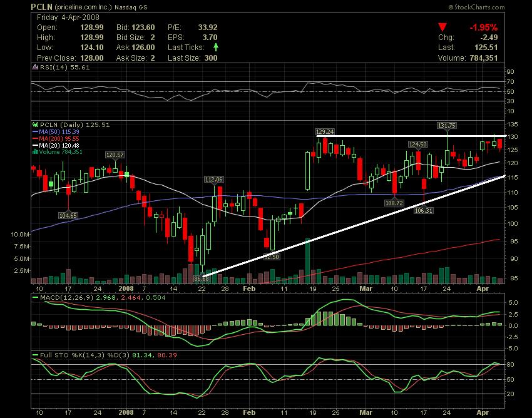Click the Mar label on the price chart date axis

pyautogui.click(x=366, y=288)
